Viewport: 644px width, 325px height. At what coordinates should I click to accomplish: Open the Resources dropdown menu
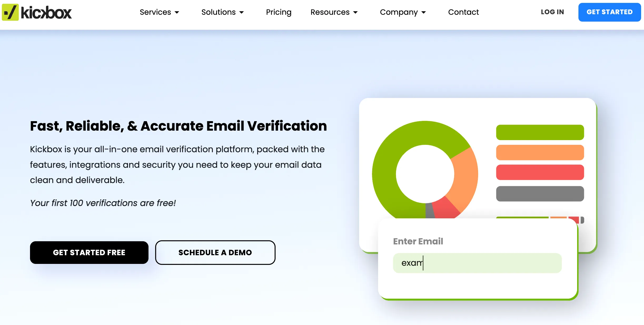[334, 12]
